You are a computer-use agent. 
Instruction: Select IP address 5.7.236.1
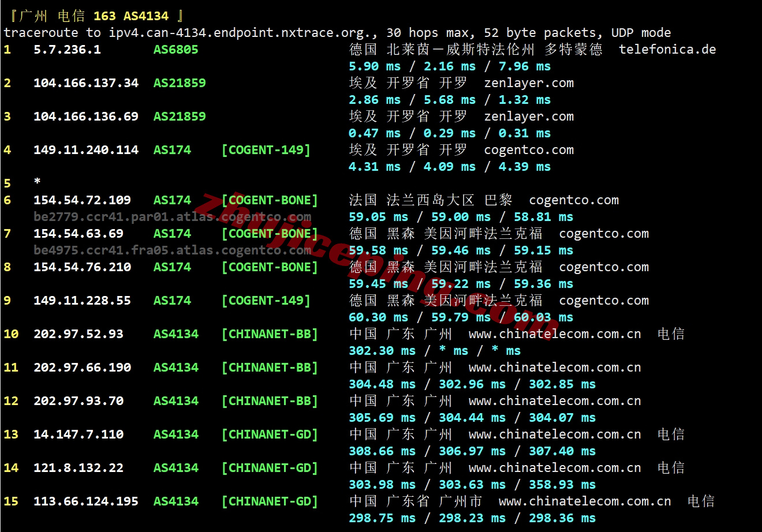pyautogui.click(x=67, y=50)
